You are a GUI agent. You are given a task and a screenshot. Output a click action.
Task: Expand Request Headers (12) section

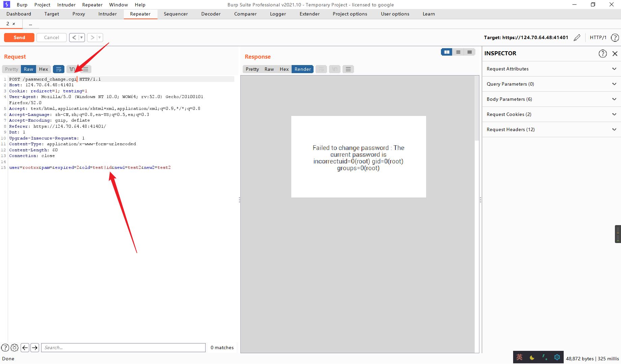tap(552, 129)
